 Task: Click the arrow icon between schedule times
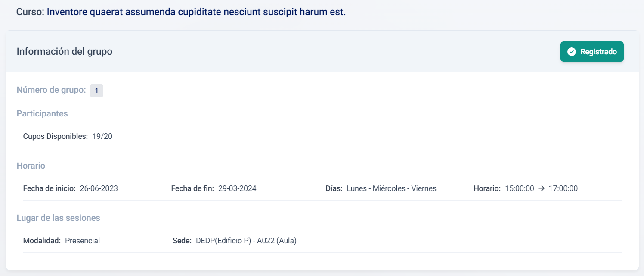pyautogui.click(x=542, y=188)
